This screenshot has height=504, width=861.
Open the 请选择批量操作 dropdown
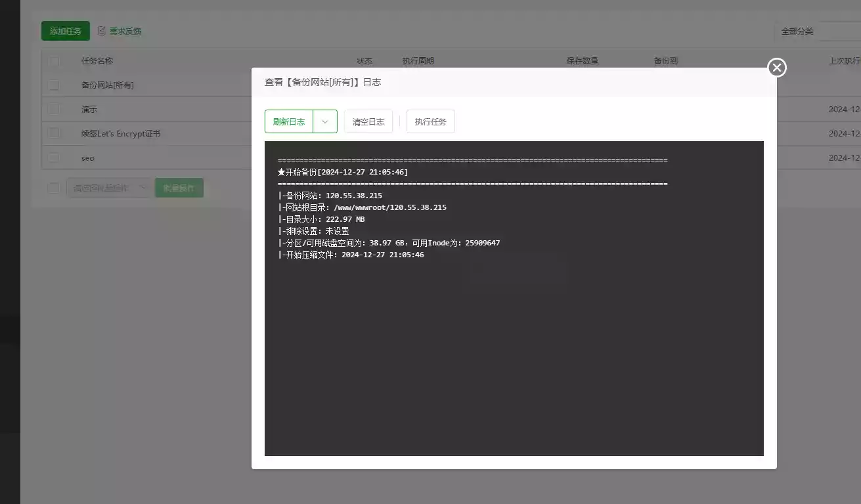click(108, 188)
